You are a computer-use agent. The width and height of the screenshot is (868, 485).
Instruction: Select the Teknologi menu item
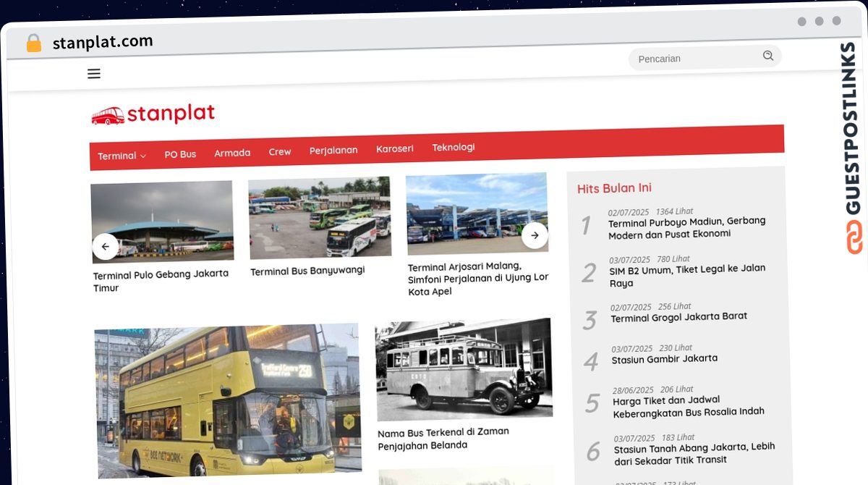tap(454, 147)
